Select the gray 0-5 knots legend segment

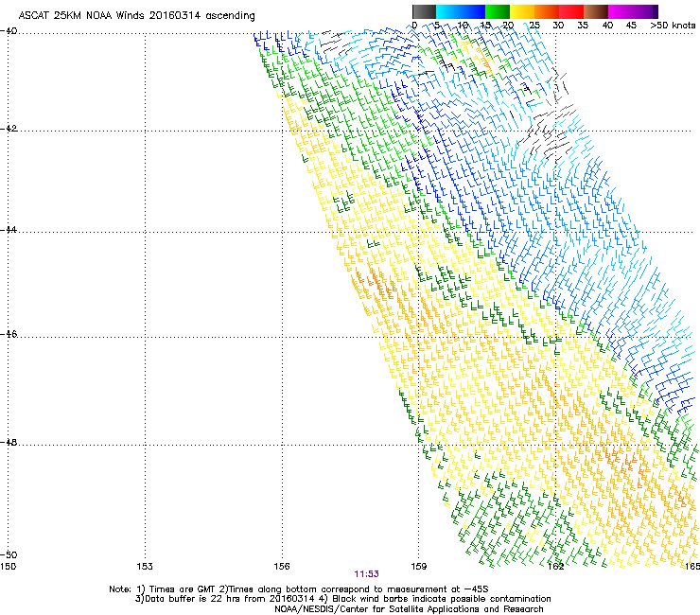(x=424, y=11)
